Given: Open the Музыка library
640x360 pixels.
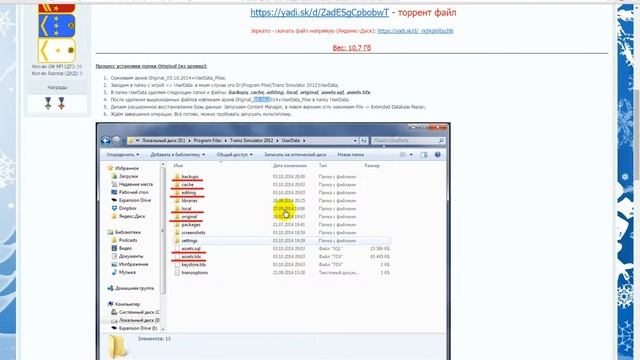Looking at the screenshot, I should pyautogui.click(x=123, y=272).
